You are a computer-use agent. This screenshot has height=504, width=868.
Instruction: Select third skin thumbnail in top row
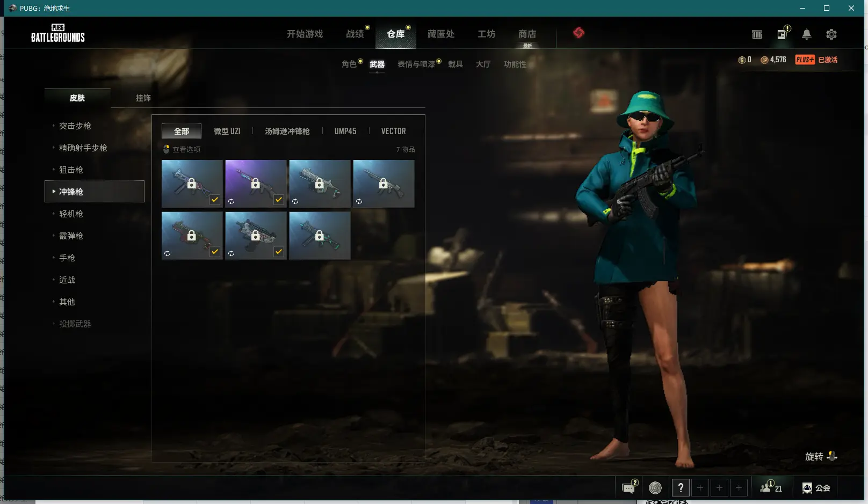click(320, 184)
